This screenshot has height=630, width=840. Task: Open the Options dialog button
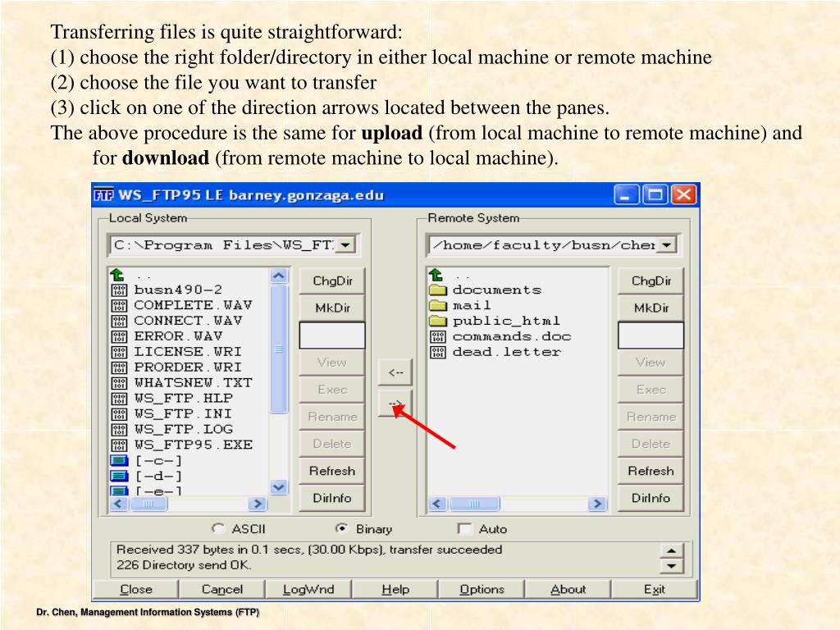[482, 589]
